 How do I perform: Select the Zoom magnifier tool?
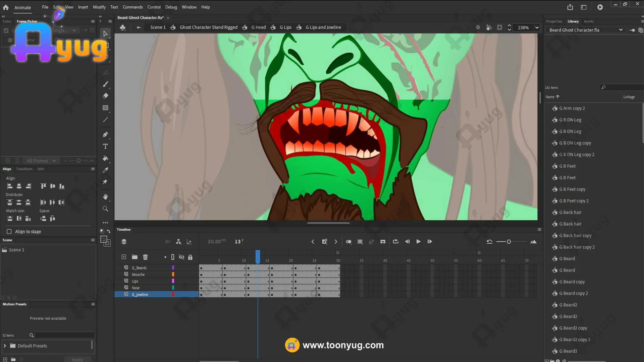pyautogui.click(x=105, y=209)
